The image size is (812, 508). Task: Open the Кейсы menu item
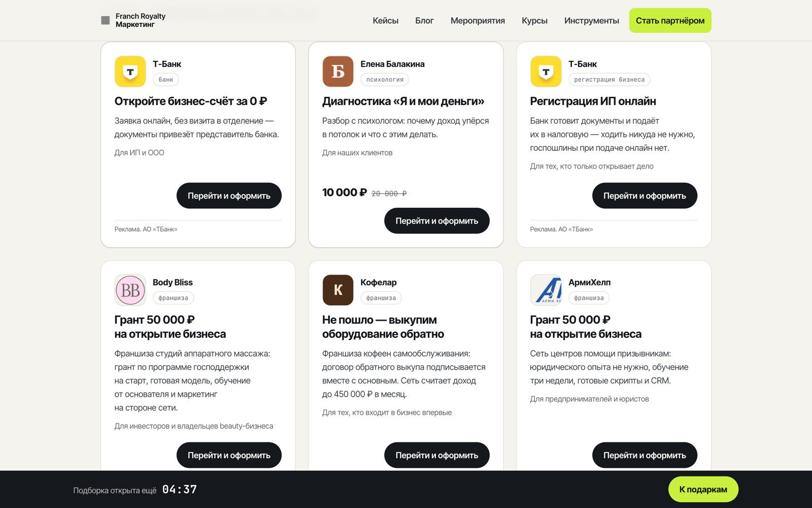click(386, 21)
